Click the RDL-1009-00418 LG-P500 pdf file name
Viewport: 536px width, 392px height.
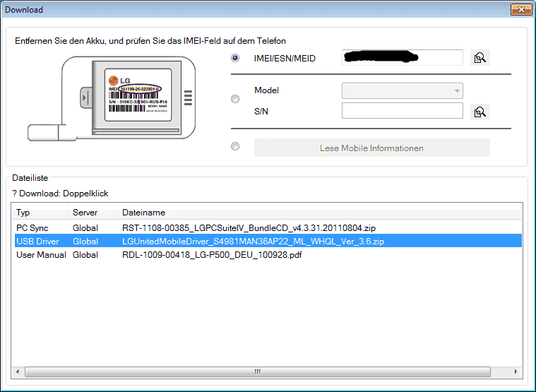coord(212,255)
